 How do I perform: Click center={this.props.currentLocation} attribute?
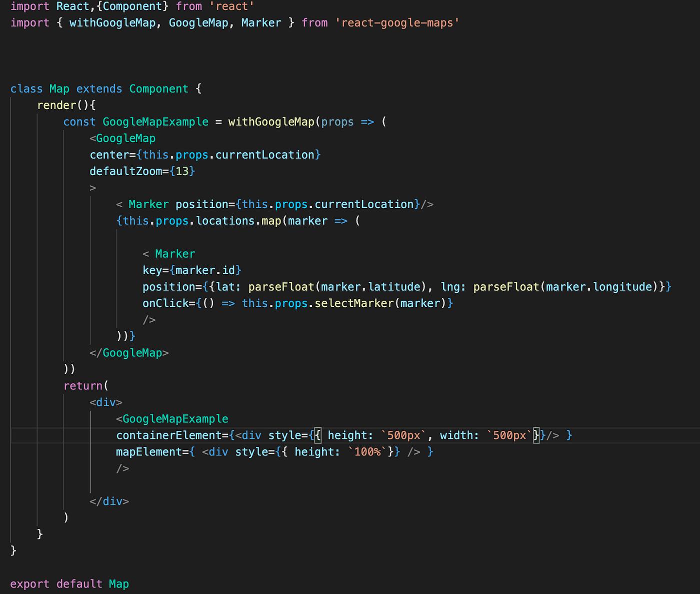coord(205,155)
